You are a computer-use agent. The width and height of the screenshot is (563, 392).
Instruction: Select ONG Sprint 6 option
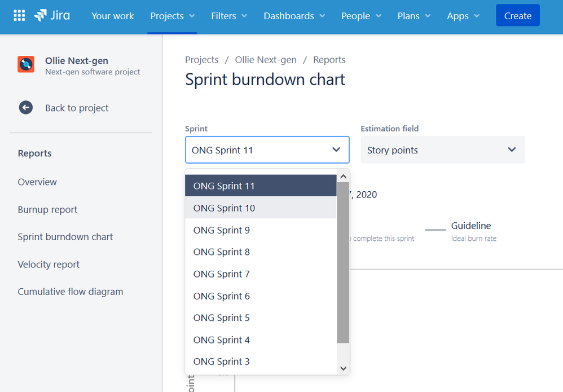tap(261, 296)
